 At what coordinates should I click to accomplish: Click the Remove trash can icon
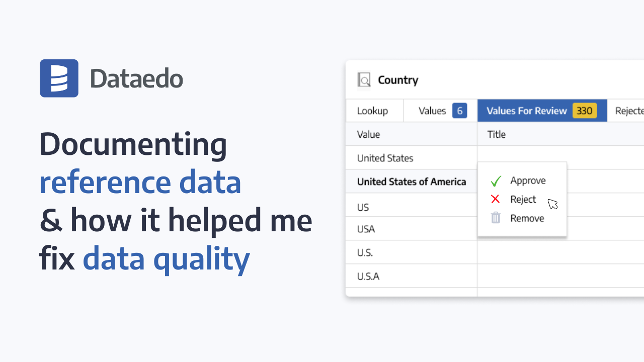[496, 218]
